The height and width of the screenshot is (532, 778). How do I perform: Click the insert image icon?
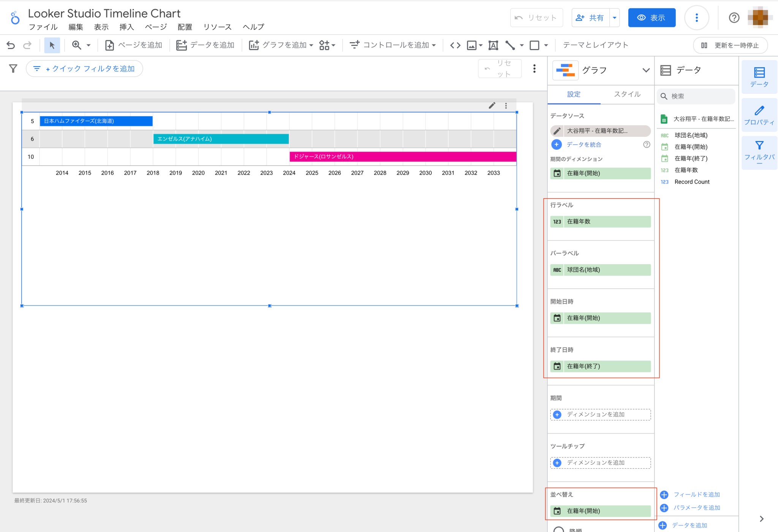pos(472,45)
